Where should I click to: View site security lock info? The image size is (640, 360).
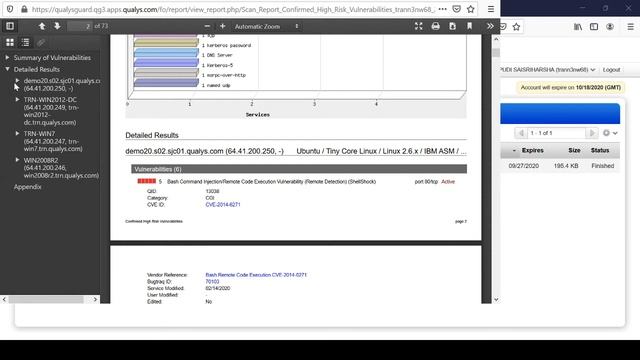point(24,9)
